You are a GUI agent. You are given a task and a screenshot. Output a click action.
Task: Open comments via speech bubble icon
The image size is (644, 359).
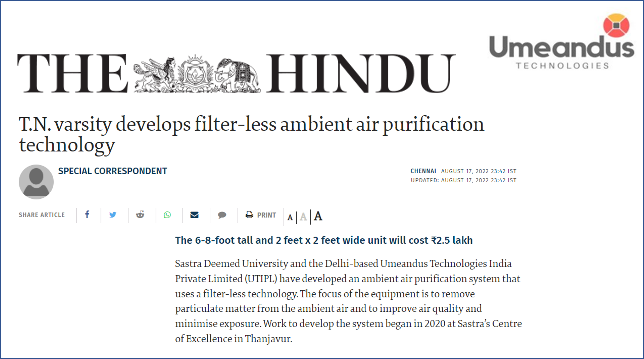[x=222, y=215]
